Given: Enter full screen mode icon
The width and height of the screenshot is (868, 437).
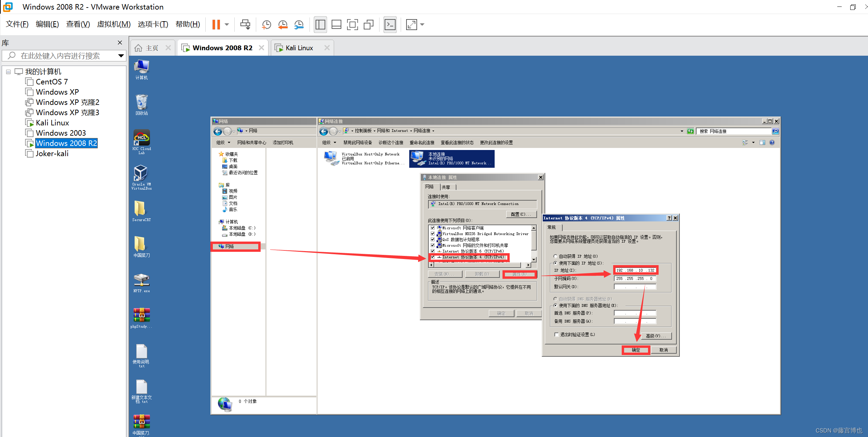Looking at the screenshot, I should coord(353,25).
